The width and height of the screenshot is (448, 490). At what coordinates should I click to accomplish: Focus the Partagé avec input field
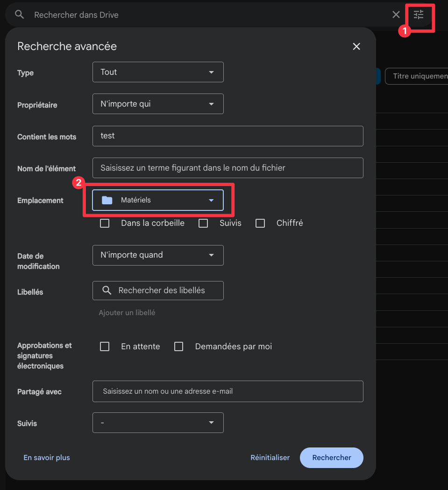tap(228, 391)
